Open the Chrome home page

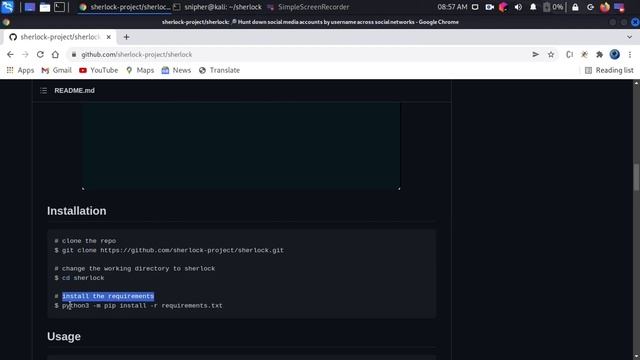[x=55, y=54]
